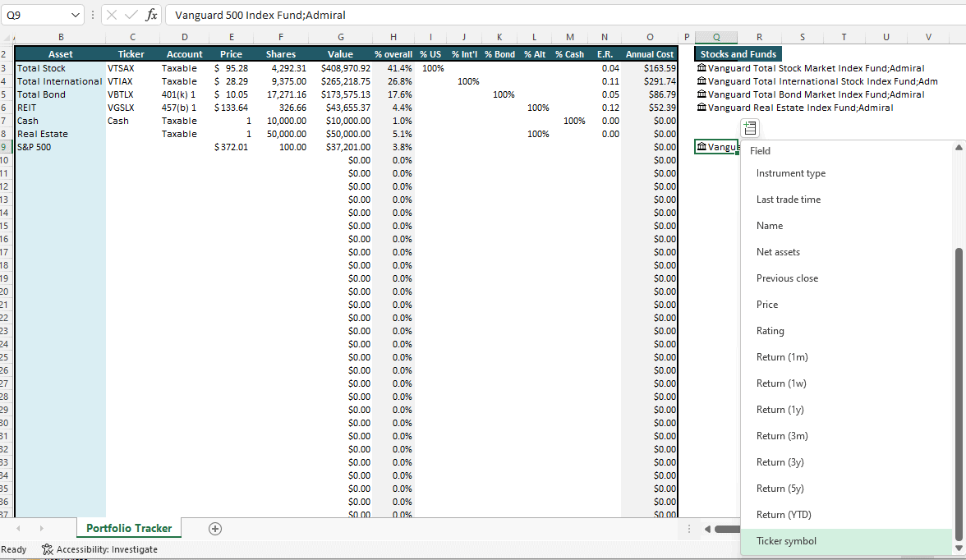Click the stock icon in cell Q9
This screenshot has width=966, height=560.
click(x=701, y=147)
